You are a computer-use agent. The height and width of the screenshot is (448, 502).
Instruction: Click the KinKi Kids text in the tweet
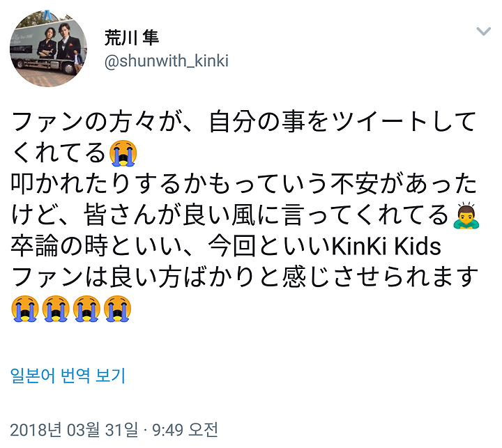[386, 246]
